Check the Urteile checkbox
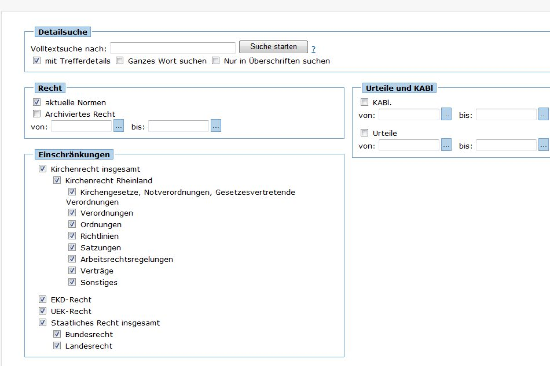Screen dimensions: 550x366 pyautogui.click(x=364, y=133)
